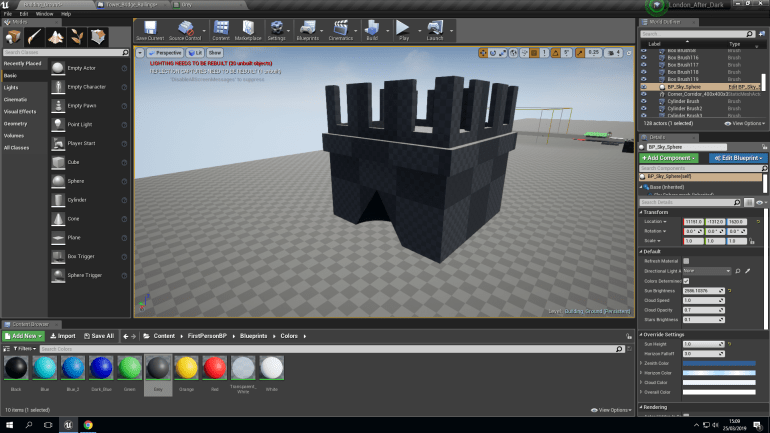Select the translate gizmo icon in viewport
The width and height of the screenshot is (770, 433).
[x=483, y=53]
